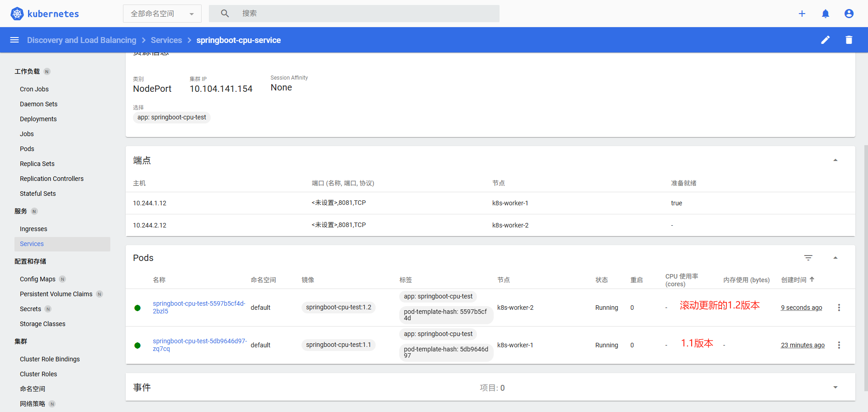
Task: Open Cluster Role Bindings in sidebar
Action: click(x=50, y=359)
